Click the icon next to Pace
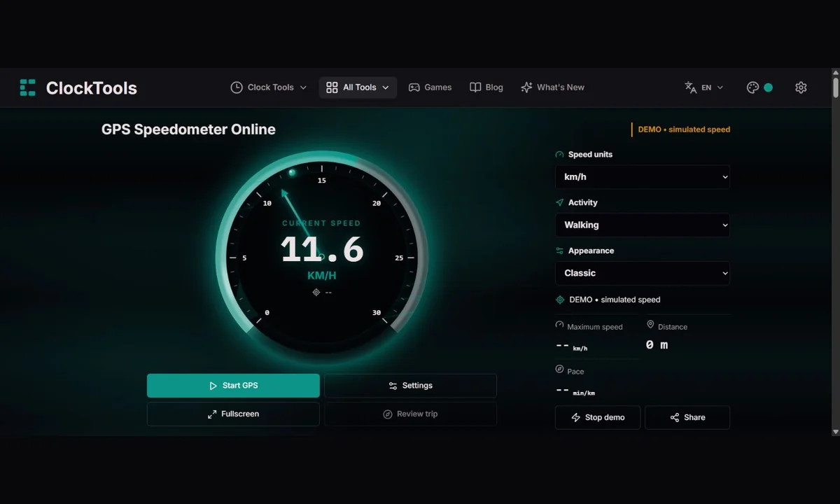The width and height of the screenshot is (840, 504). click(559, 369)
